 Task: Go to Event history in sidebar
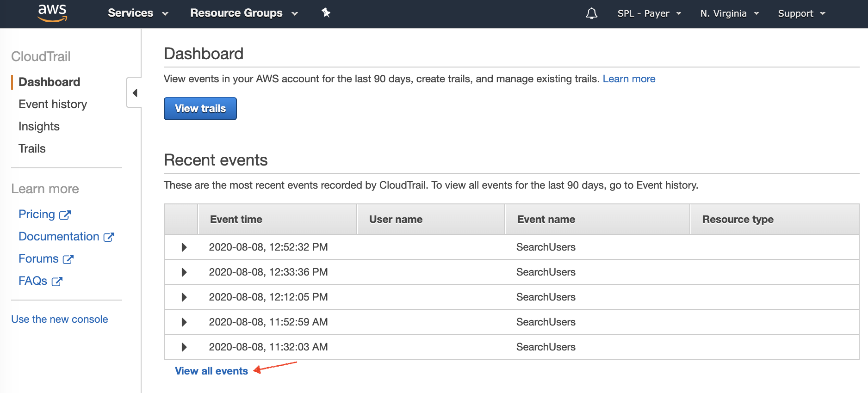53,104
